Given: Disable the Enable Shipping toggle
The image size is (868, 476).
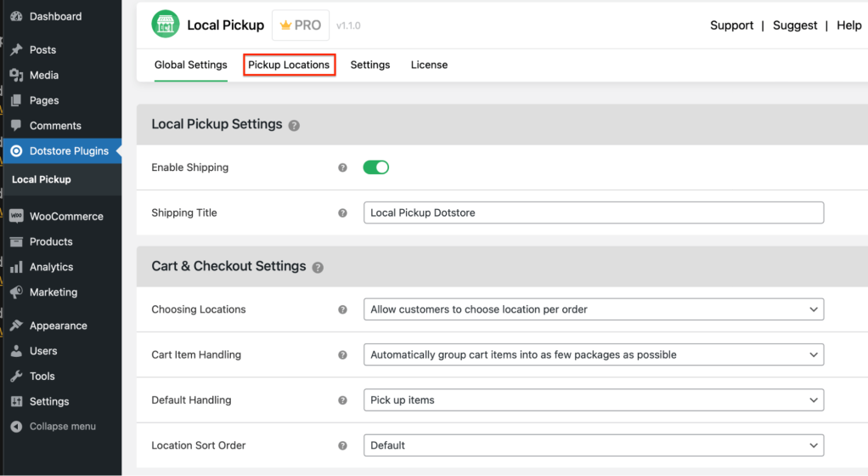Looking at the screenshot, I should 375,167.
